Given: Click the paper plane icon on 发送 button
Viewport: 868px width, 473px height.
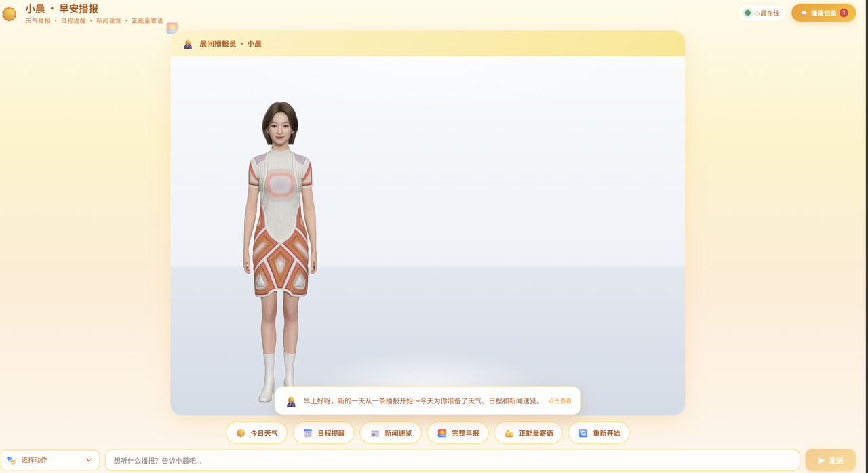Looking at the screenshot, I should pyautogui.click(x=821, y=461).
